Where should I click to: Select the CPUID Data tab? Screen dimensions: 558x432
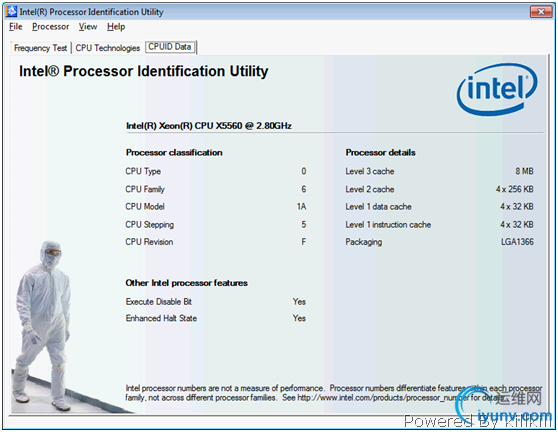point(170,47)
